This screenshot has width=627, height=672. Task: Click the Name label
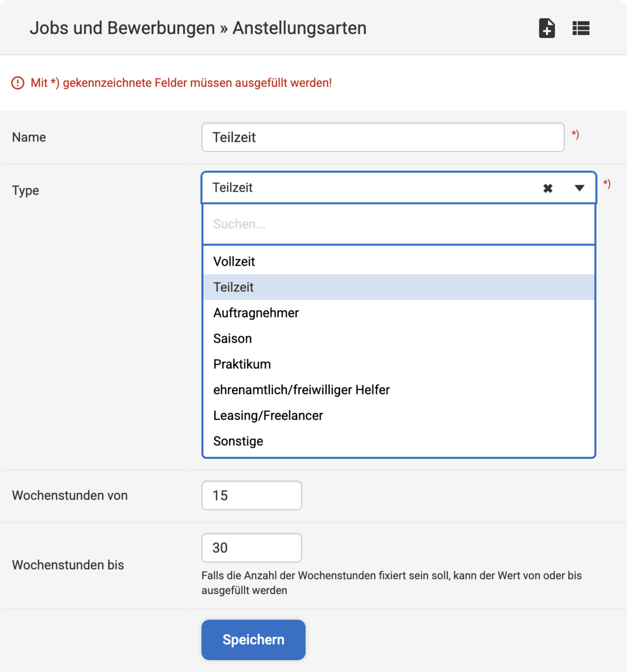point(29,137)
